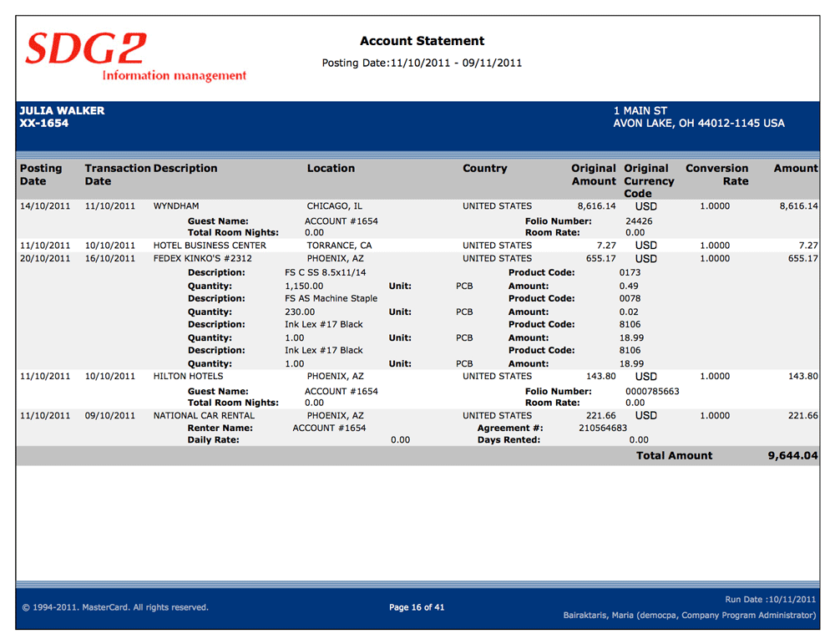Image resolution: width=835 pixels, height=644 pixels.
Task: Select "FEDEX KINKO'S #2312" description
Action: [x=202, y=258]
